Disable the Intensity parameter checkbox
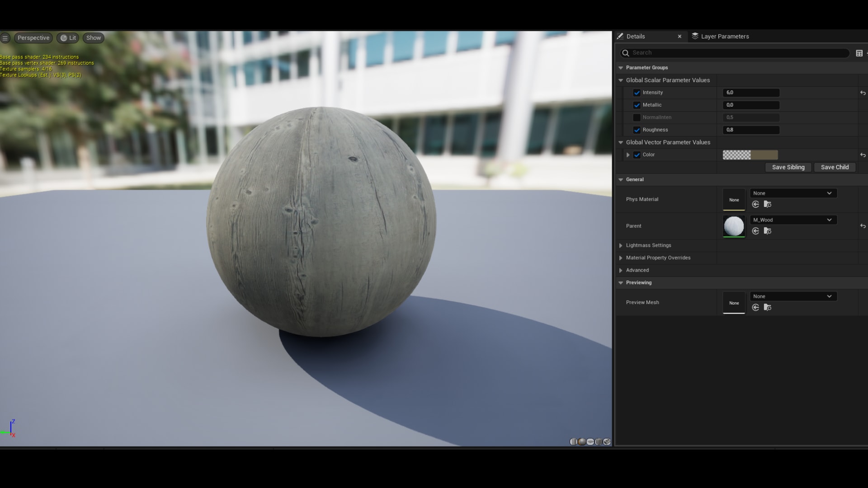The image size is (868, 488). [637, 93]
